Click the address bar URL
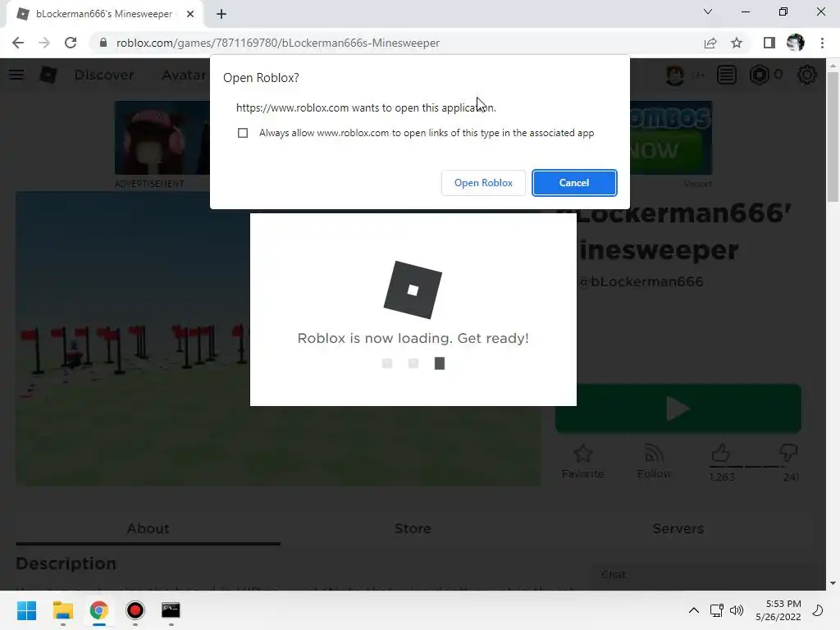Screen dimensions: 840x630 (277, 43)
